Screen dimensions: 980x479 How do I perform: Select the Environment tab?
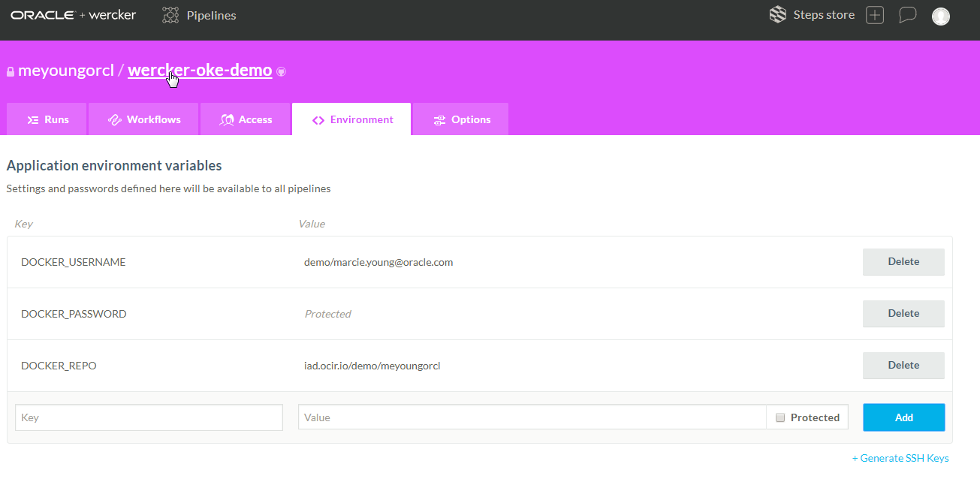click(x=351, y=119)
